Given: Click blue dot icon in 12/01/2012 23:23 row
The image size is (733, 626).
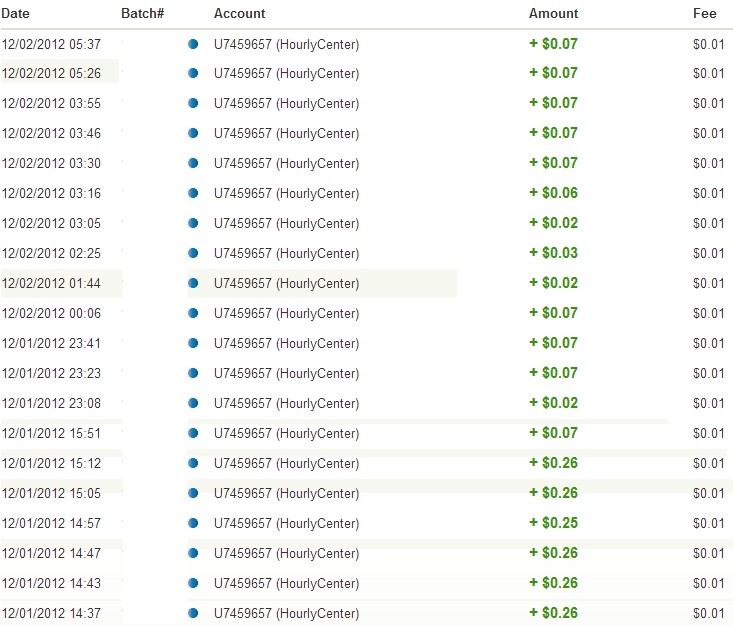Looking at the screenshot, I should pos(193,373).
